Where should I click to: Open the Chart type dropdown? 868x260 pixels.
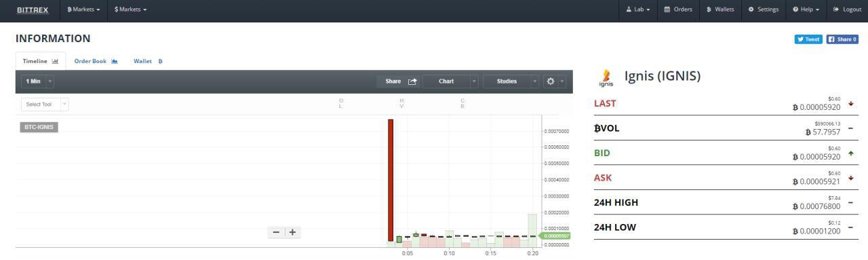450,81
